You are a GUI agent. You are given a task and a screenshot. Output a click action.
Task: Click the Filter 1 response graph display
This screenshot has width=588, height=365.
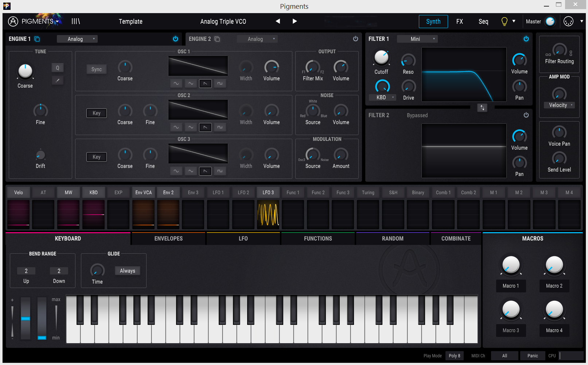(x=464, y=74)
